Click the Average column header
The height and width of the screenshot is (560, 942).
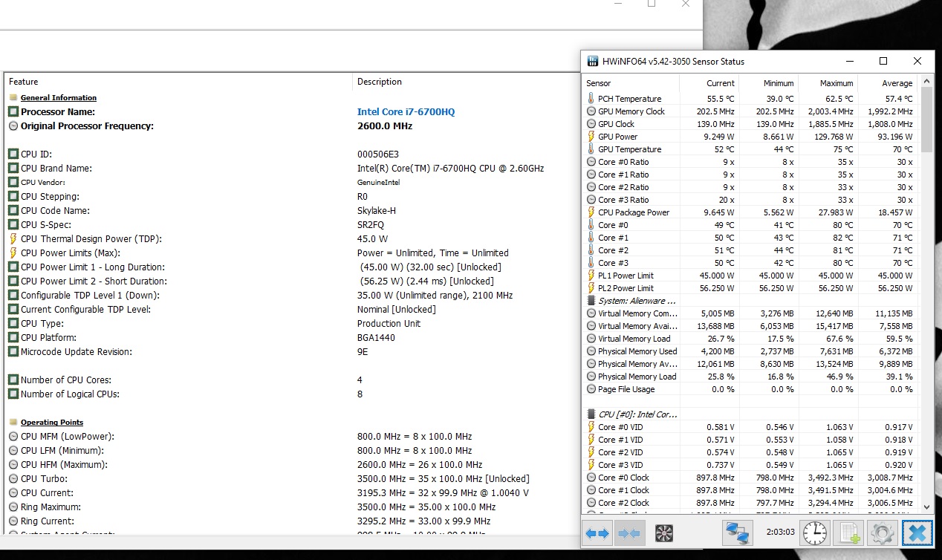coord(887,83)
